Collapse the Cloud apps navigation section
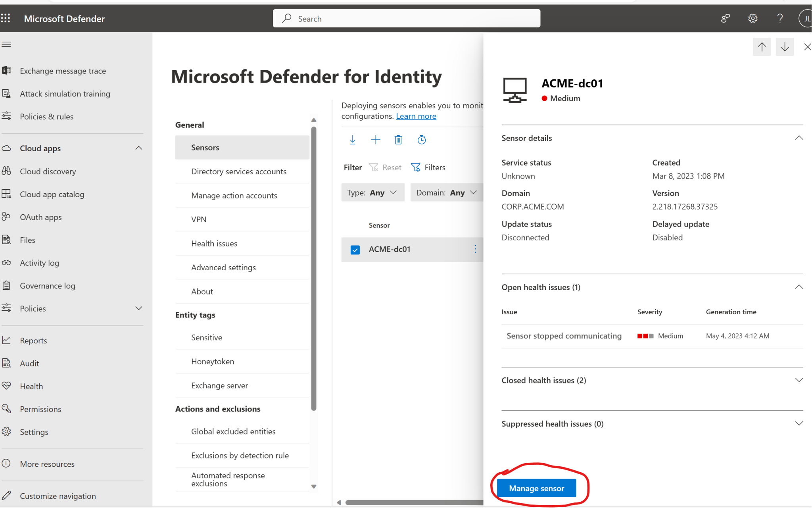 tap(138, 148)
